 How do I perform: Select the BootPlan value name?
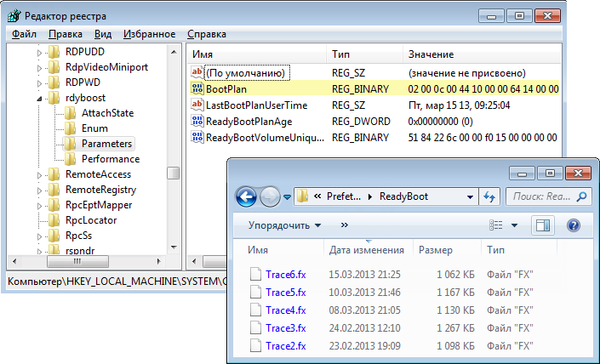[x=226, y=89]
